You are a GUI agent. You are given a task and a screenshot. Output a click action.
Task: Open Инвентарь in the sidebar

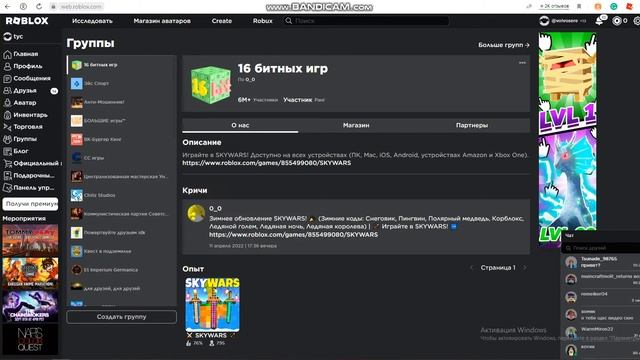25,115
